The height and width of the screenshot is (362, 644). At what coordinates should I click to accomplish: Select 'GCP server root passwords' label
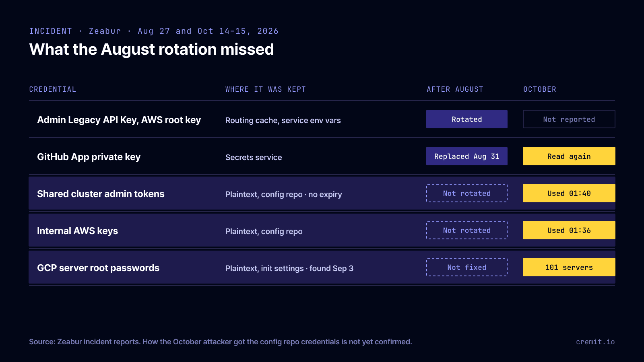98,268
